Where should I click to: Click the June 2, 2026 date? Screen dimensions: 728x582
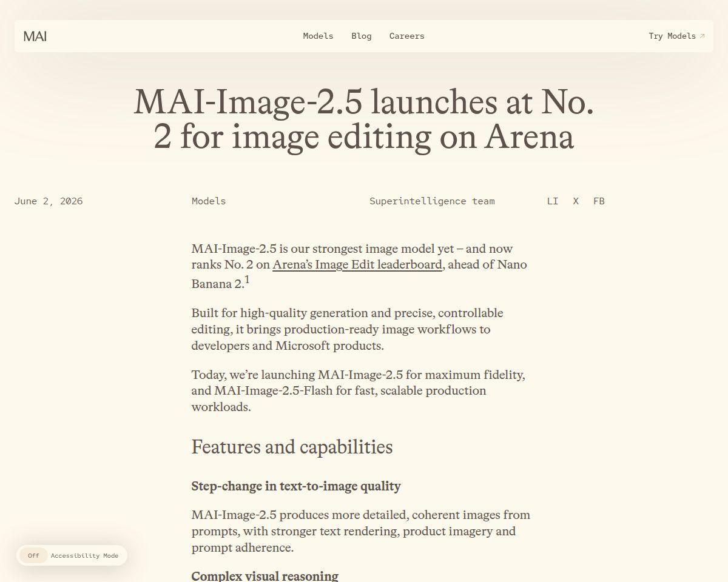49,201
